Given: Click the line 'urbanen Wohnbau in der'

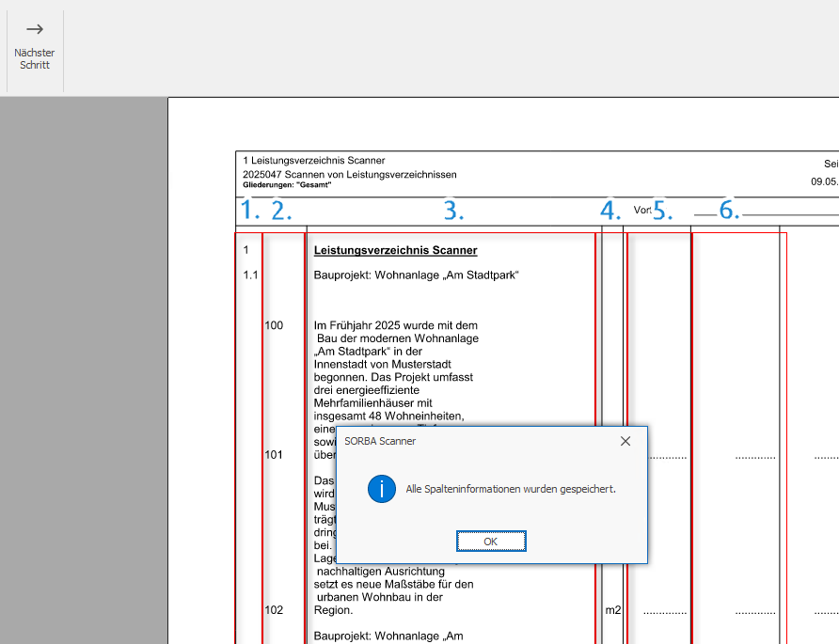Looking at the screenshot, I should 380,597.
